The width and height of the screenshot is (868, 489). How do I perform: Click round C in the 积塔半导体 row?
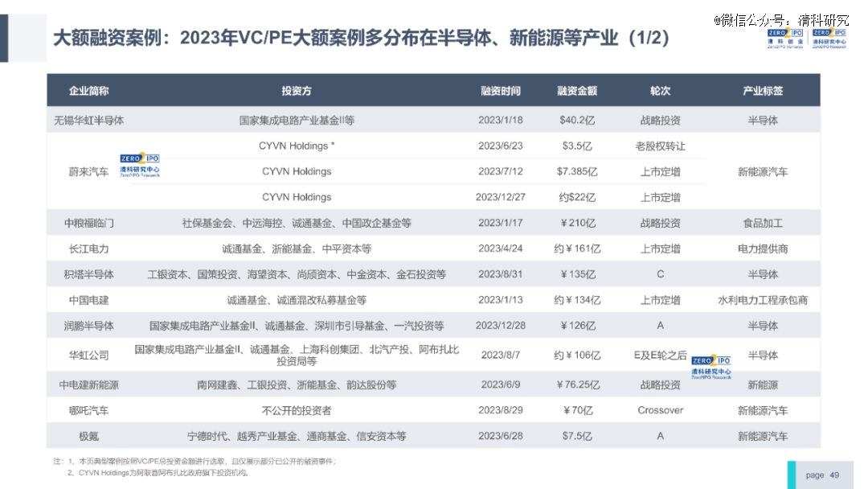click(660, 275)
